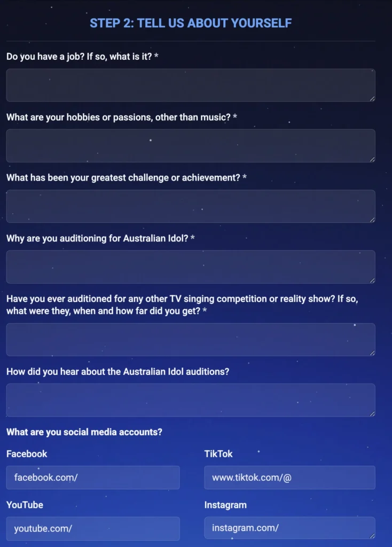
Task: Click resize grip of 'Why auditioning' field
Action: coord(372,280)
